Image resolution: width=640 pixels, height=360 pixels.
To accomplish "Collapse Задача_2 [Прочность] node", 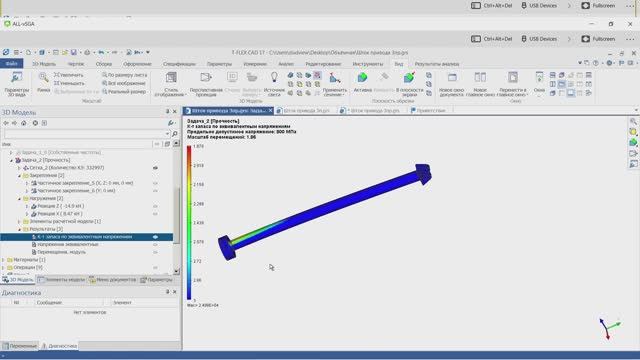I will (11, 160).
